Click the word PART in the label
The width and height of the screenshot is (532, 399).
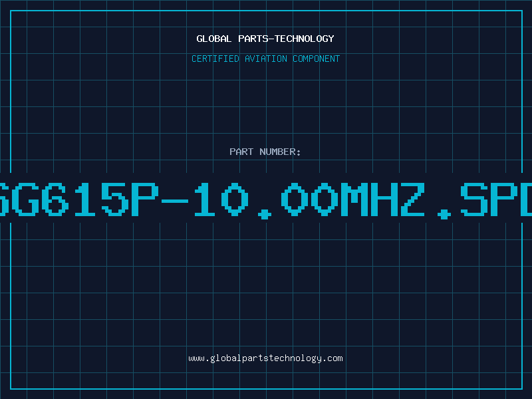[241, 152]
